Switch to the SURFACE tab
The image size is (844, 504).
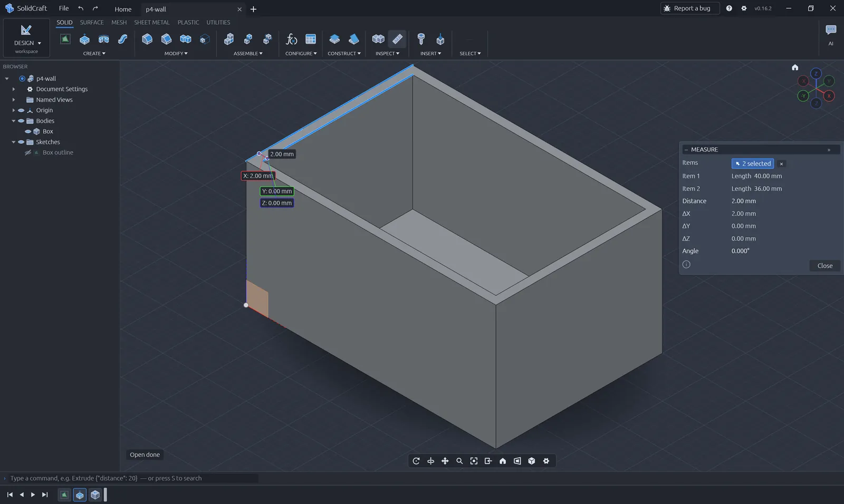92,22
